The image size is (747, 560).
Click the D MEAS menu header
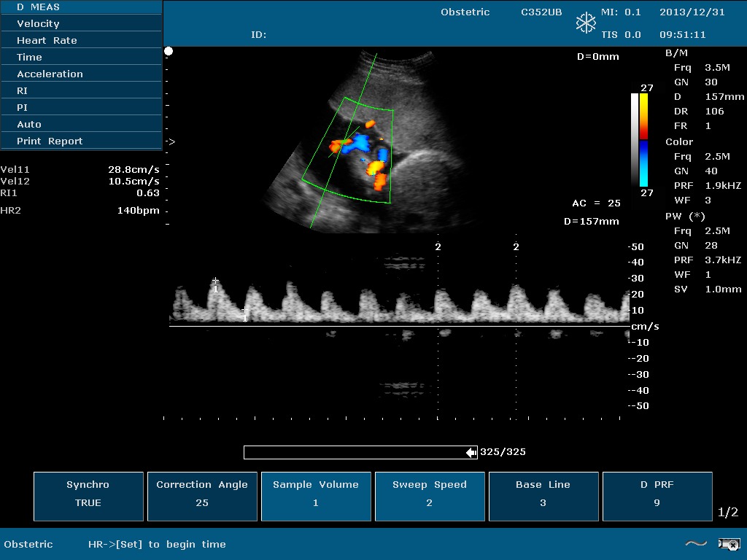(80, 7)
